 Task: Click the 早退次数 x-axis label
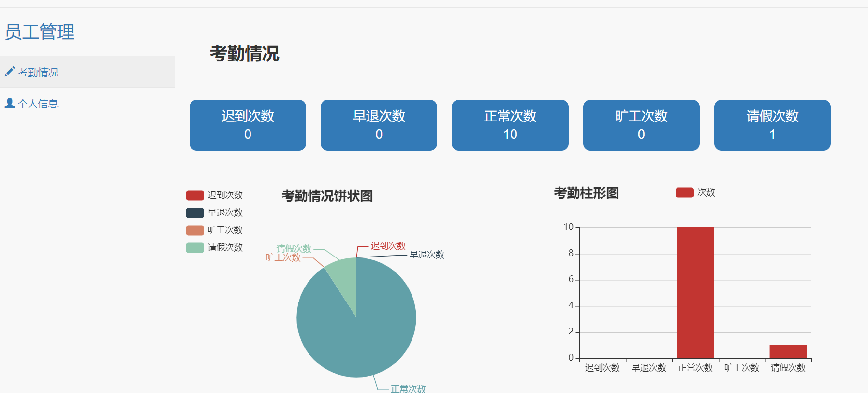(x=649, y=368)
